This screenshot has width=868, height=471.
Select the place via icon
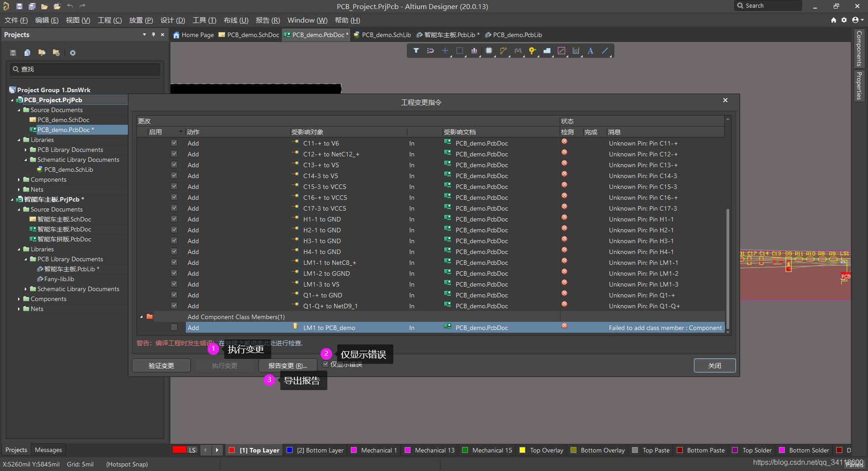click(x=533, y=51)
